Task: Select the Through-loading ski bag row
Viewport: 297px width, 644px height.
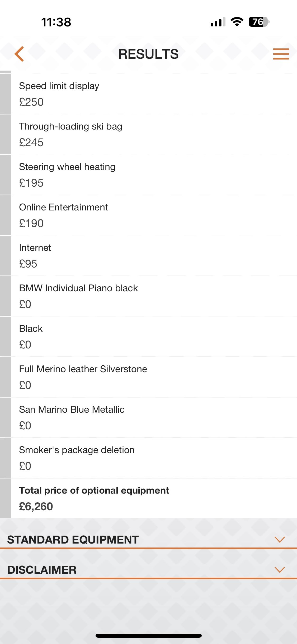Action: 71,134
